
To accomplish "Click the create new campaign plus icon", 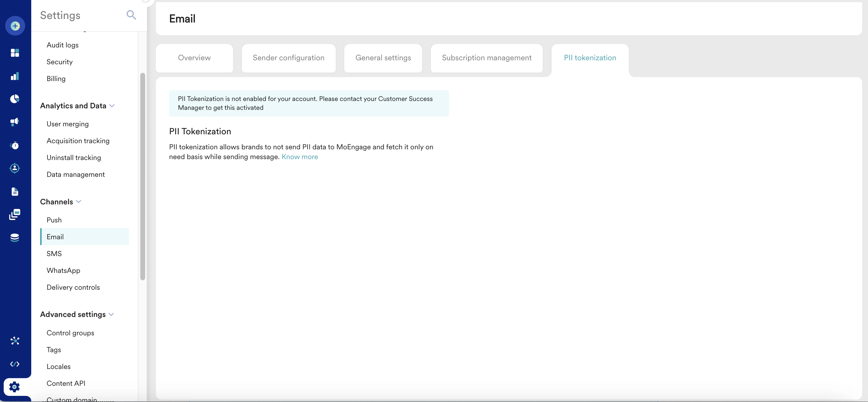I will tap(15, 26).
